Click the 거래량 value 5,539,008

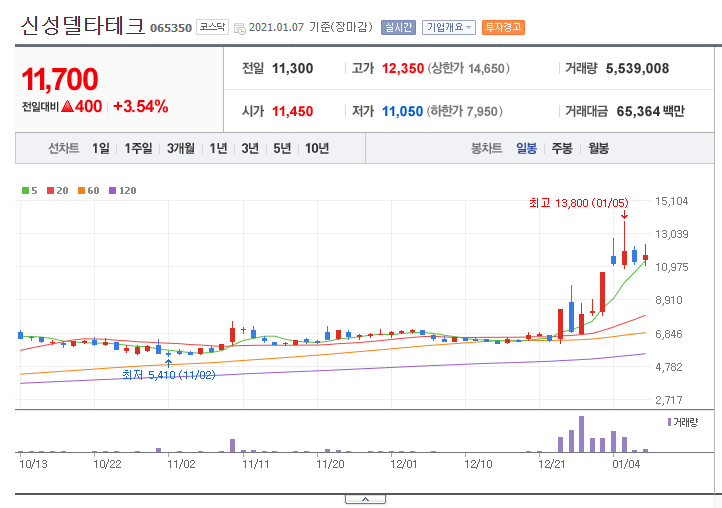[x=637, y=69]
